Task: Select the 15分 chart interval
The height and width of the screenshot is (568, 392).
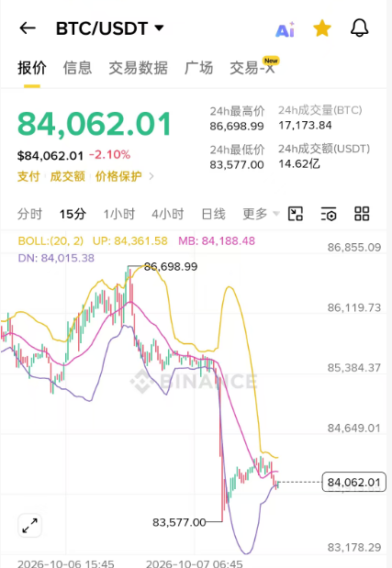Action: coord(73,214)
